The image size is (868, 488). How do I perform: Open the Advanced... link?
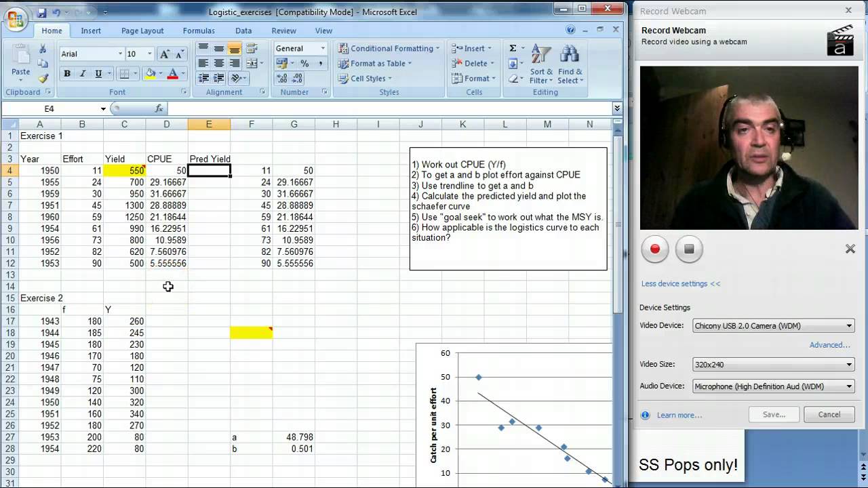coord(829,345)
